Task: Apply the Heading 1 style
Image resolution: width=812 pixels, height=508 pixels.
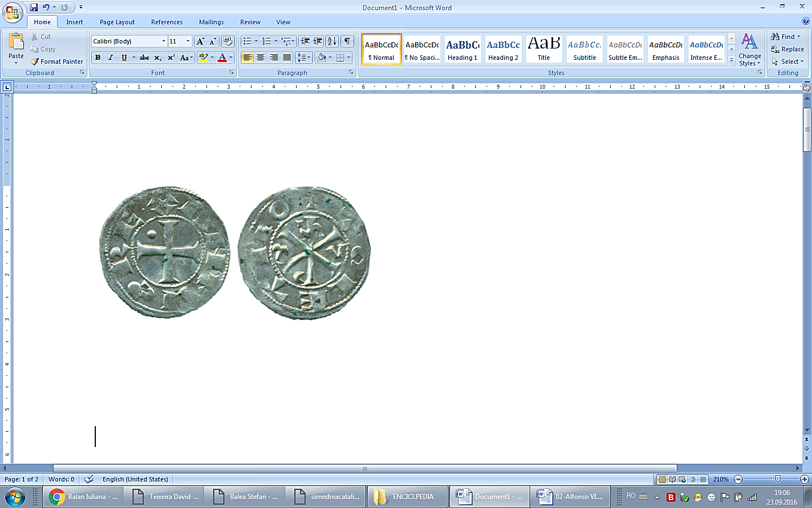Action: tap(462, 49)
